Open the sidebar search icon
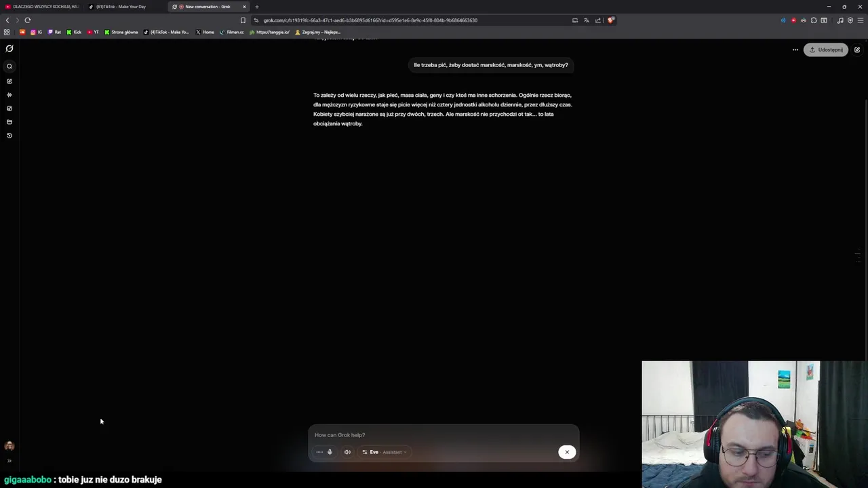Viewport: 868px width, 488px height. coord(9,66)
